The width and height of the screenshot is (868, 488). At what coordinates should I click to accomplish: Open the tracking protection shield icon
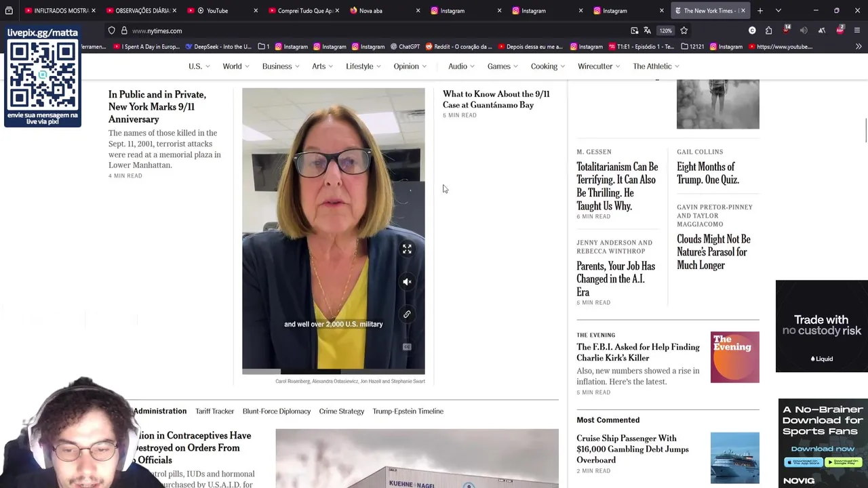(x=111, y=30)
